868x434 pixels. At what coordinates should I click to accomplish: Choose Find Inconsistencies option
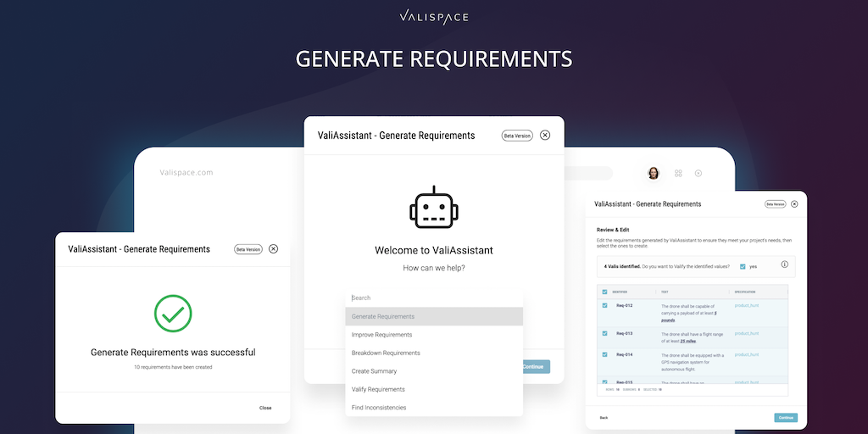pos(434,408)
